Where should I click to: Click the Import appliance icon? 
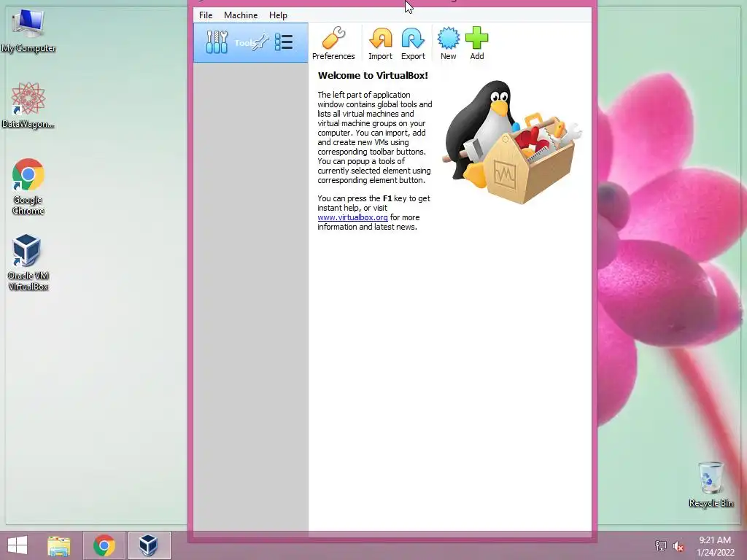tap(380, 44)
